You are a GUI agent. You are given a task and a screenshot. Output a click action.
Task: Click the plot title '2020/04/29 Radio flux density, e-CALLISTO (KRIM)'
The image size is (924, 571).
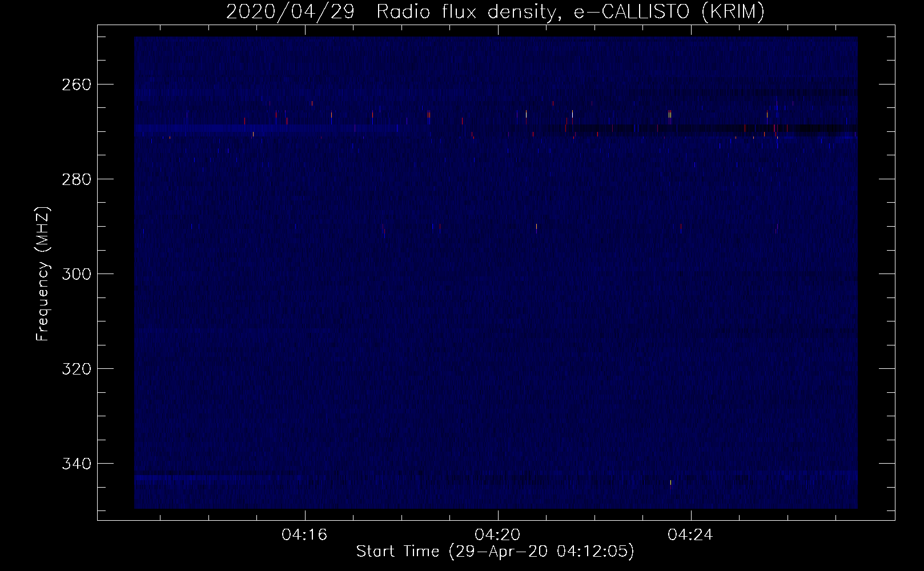pos(495,11)
